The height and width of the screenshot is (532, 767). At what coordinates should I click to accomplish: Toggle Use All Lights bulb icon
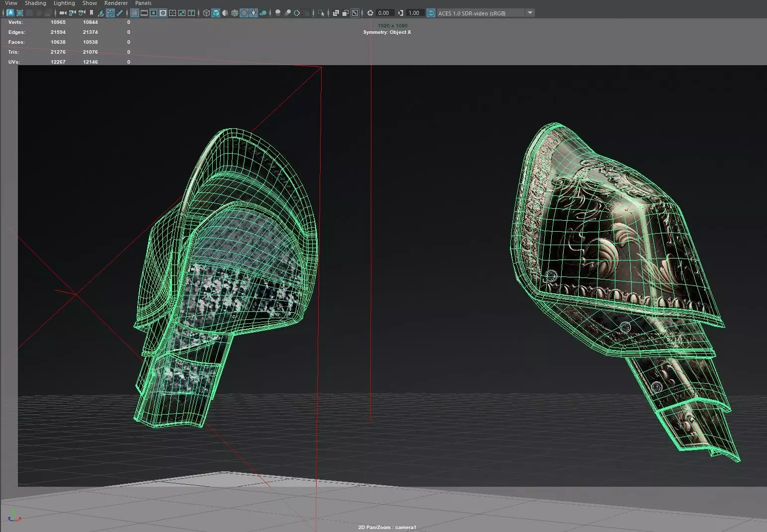coord(254,13)
